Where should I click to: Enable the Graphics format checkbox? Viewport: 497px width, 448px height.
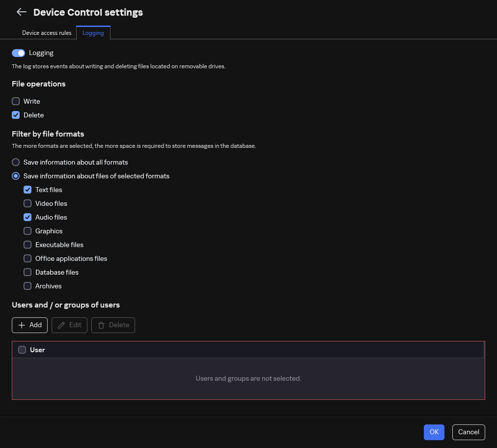[28, 231]
